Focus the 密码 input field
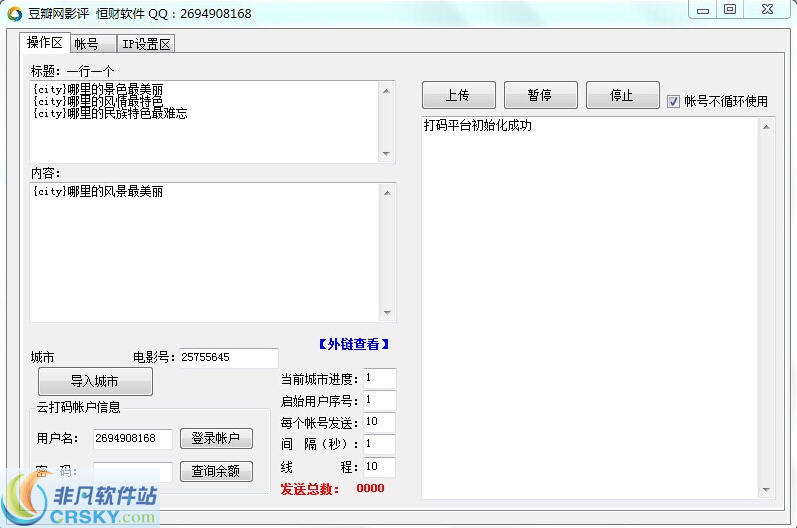 point(133,472)
